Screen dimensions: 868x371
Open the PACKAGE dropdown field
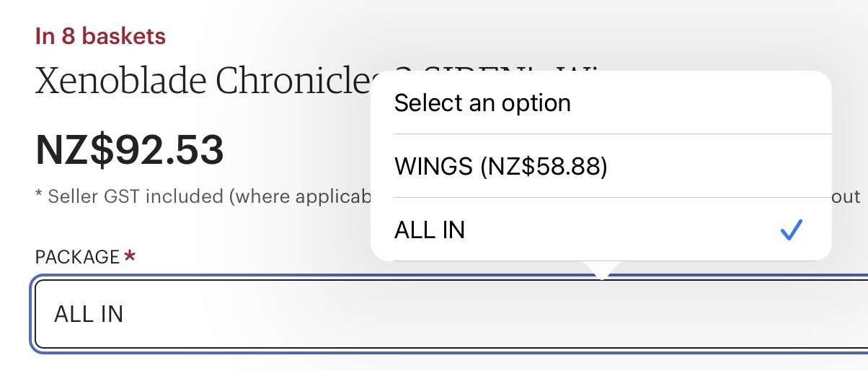(x=433, y=315)
